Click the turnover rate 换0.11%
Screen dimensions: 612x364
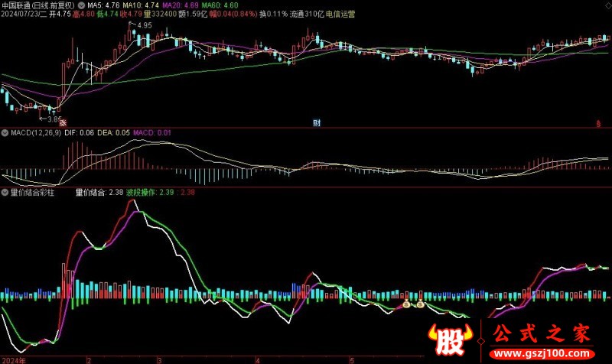(x=274, y=14)
